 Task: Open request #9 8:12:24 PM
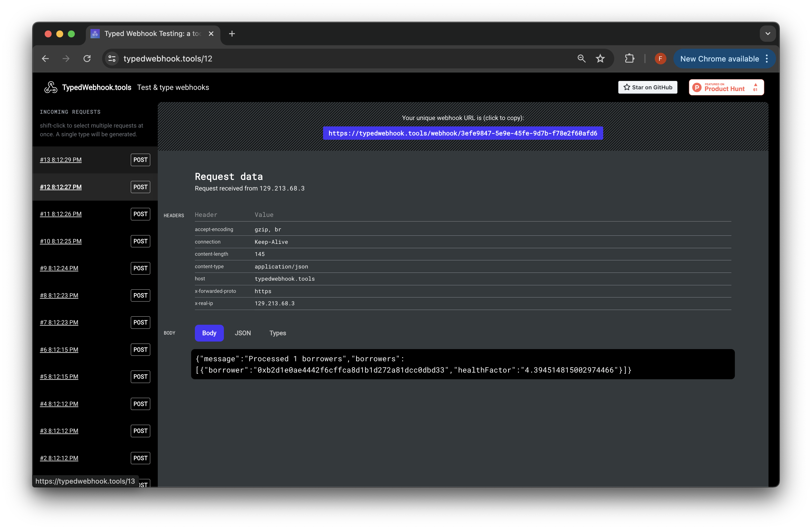coord(59,268)
